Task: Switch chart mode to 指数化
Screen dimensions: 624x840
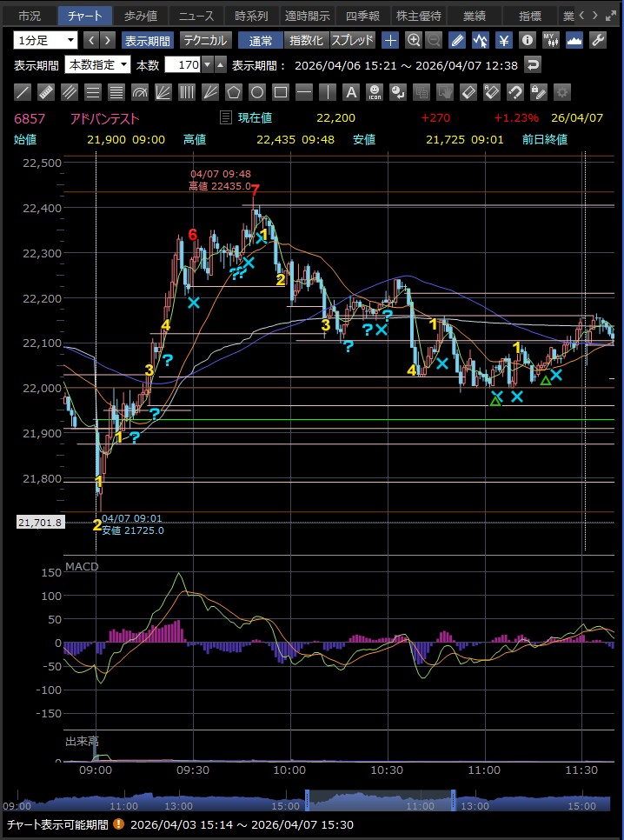Action: [x=306, y=40]
